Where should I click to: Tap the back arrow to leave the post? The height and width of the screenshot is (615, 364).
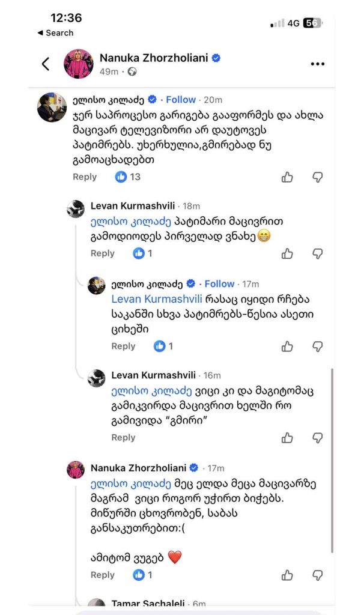45,64
